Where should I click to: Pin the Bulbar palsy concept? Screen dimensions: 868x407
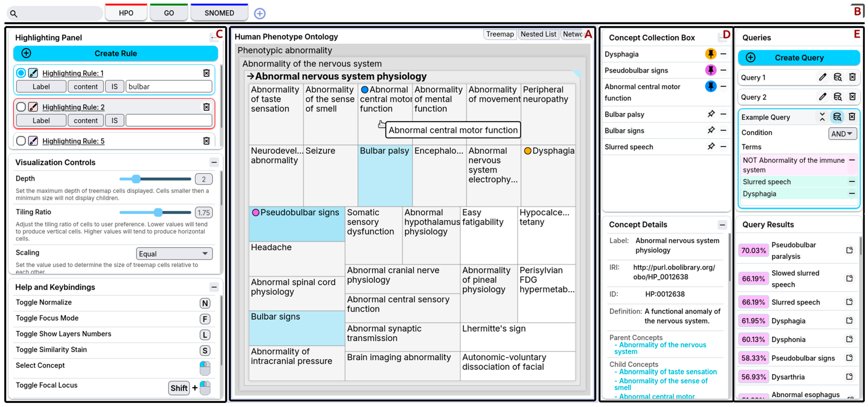[711, 114]
